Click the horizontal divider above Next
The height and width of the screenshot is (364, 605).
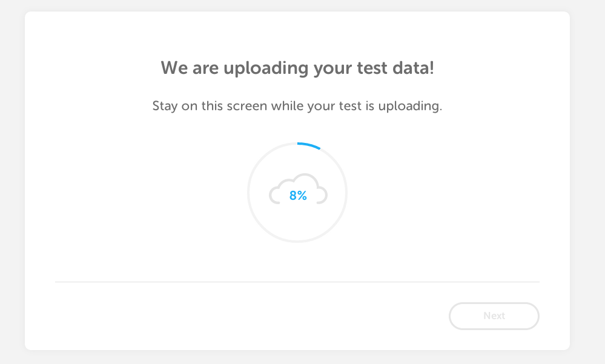point(297,282)
